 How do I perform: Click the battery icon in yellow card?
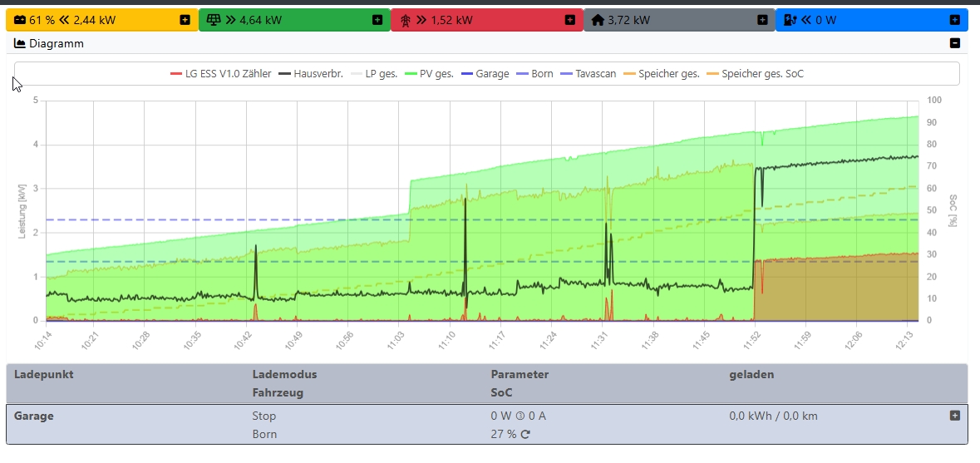[x=21, y=20]
